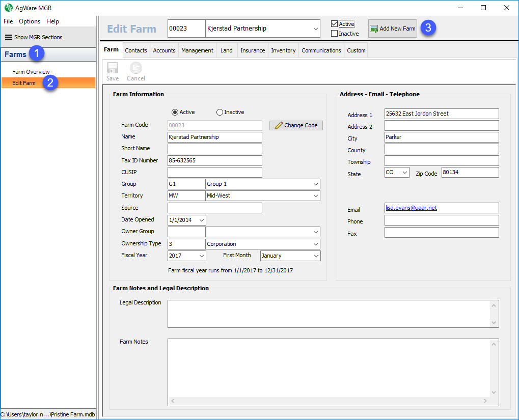Screen dimensions: 519x420
Task: Click the Farm Notes scrollbar down arrow
Action: (x=493, y=393)
